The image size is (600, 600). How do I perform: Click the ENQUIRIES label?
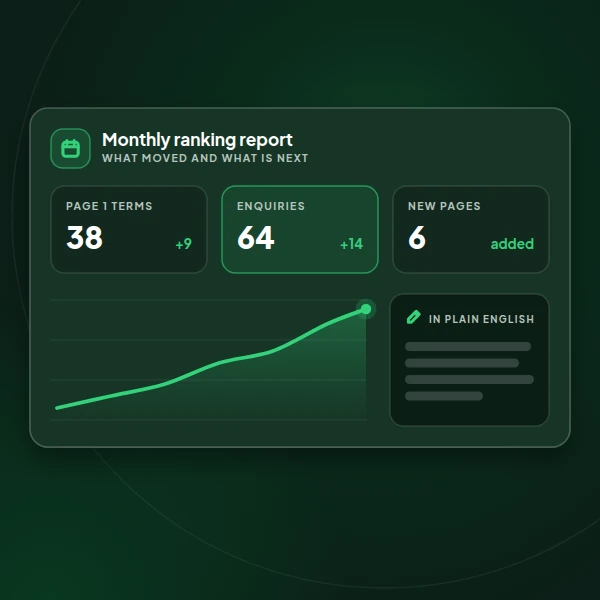[x=271, y=206]
